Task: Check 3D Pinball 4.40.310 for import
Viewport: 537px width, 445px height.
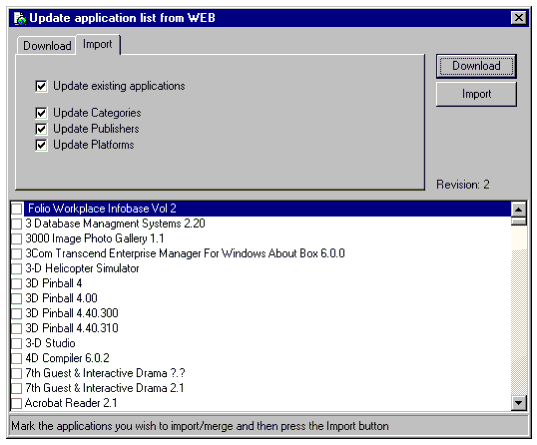Action: 17,328
